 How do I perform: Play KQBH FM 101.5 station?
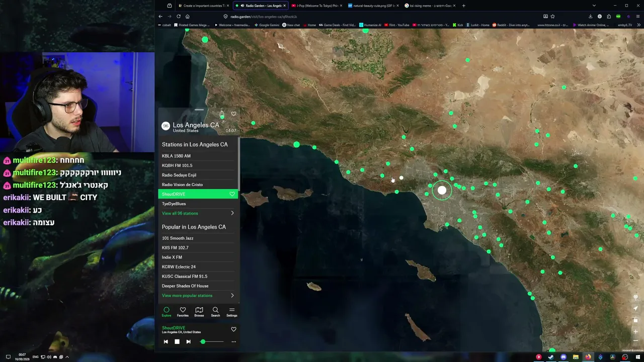pyautogui.click(x=198, y=165)
